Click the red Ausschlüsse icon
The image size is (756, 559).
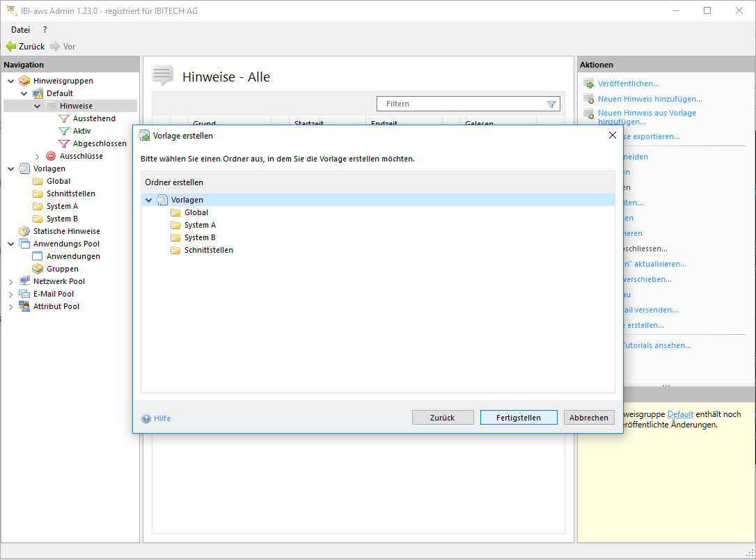(x=51, y=156)
